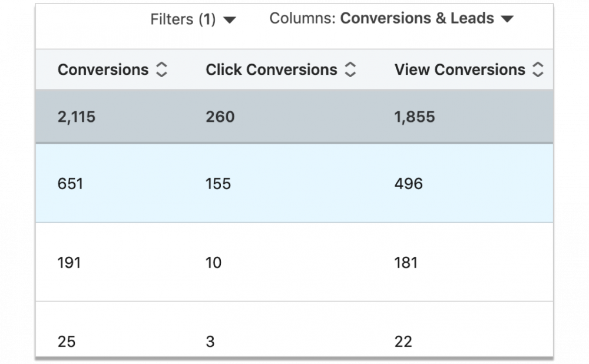Click Columns: Conversions & Leads text
This screenshot has height=364, width=589.
[x=382, y=18]
